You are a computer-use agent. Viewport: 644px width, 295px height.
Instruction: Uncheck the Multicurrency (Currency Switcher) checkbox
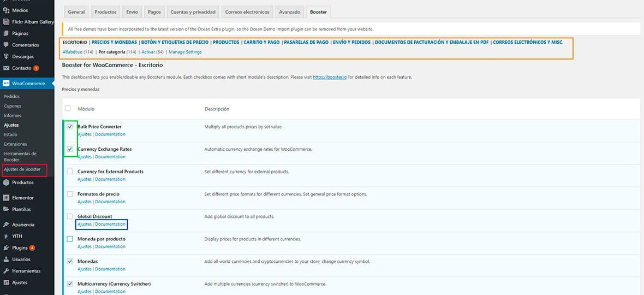70,284
